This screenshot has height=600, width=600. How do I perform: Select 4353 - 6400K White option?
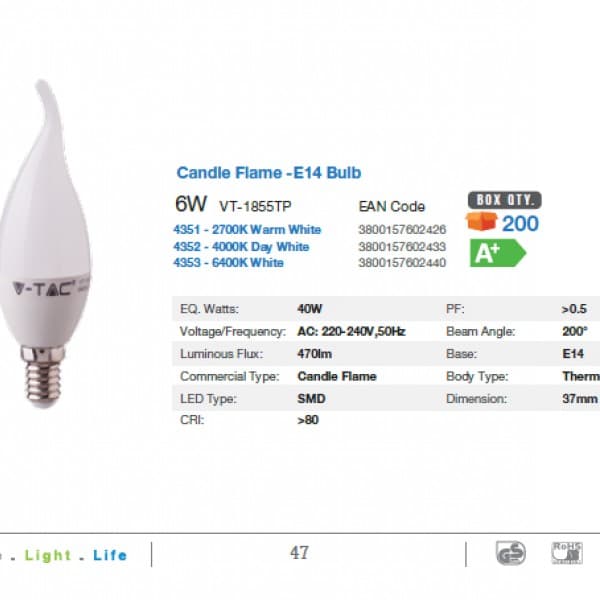[x=228, y=263]
